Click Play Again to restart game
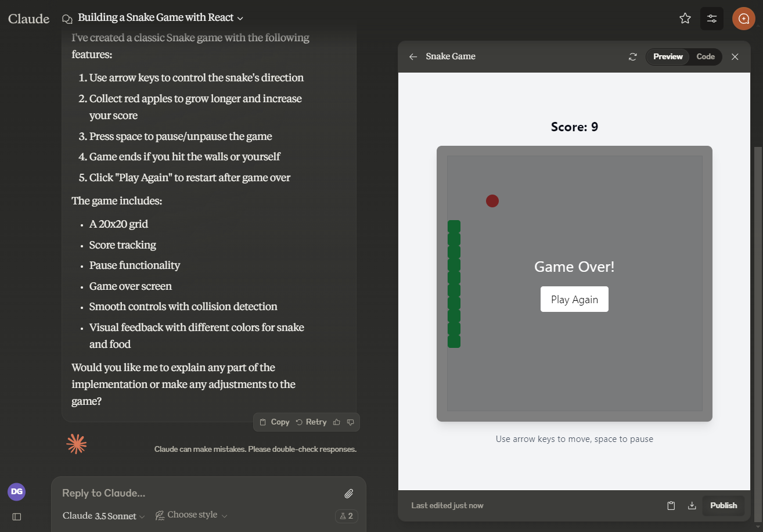This screenshot has height=532, width=763. pyautogui.click(x=574, y=300)
